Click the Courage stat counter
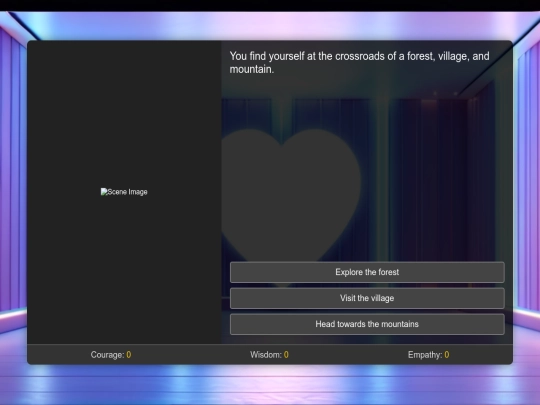 click(x=111, y=355)
